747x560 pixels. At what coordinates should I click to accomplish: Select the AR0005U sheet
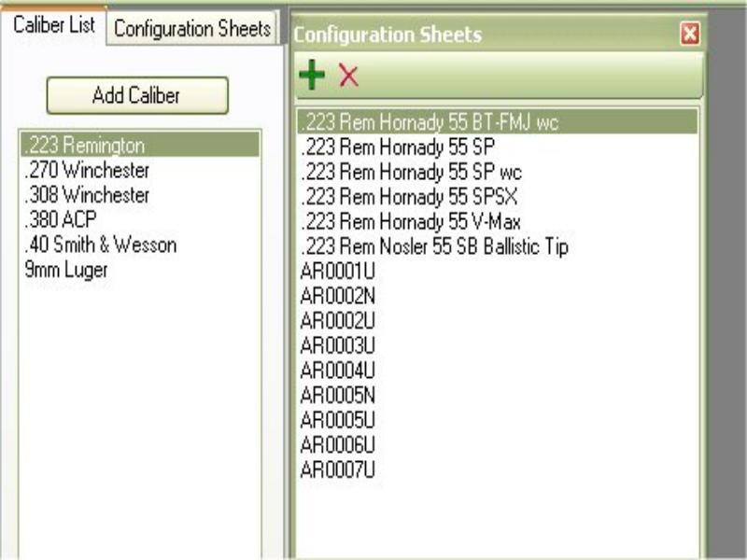pos(498,420)
